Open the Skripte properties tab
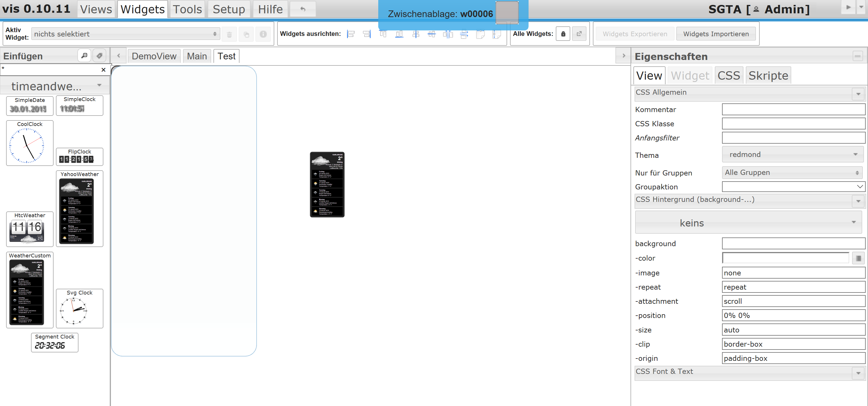Viewport: 868px width, 406px height. pyautogui.click(x=768, y=76)
